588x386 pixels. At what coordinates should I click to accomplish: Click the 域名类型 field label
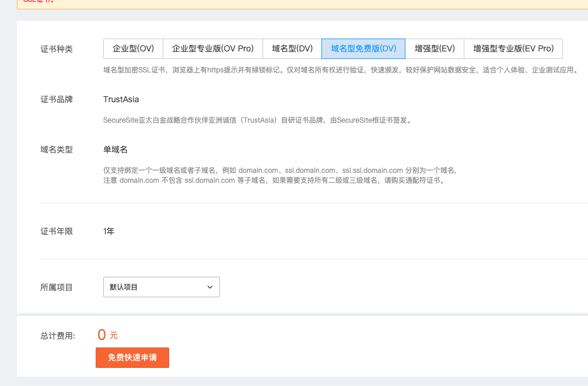(57, 149)
